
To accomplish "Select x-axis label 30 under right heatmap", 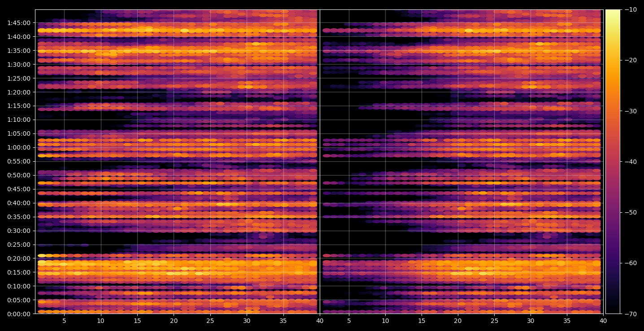I will [x=531, y=321].
